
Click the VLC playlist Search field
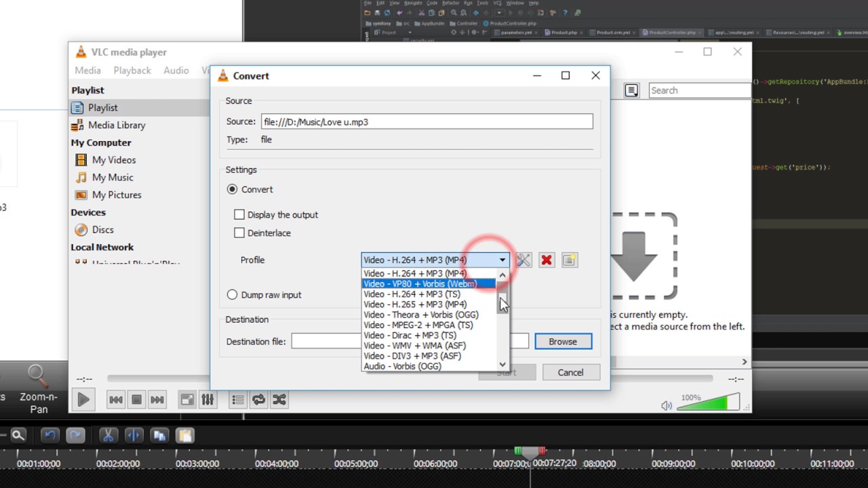[x=700, y=90]
